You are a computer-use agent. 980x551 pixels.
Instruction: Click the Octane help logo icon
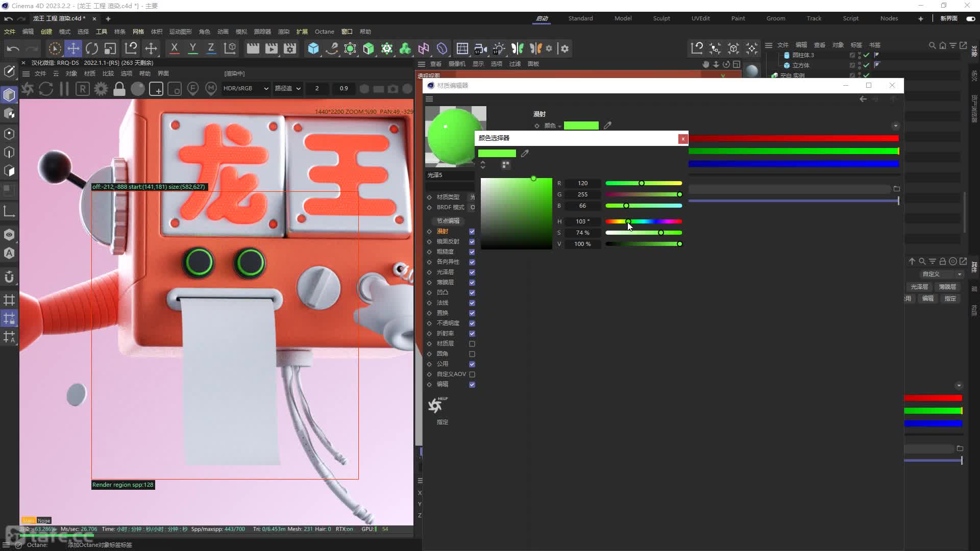[437, 405]
